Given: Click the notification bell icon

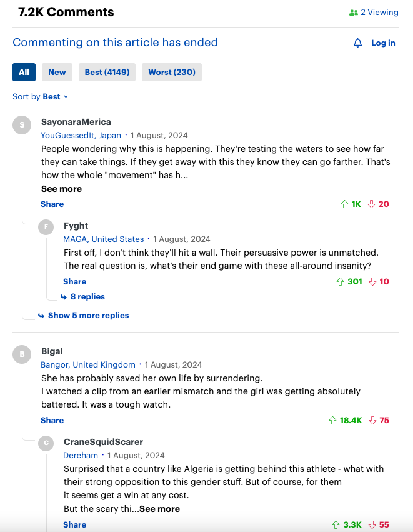Looking at the screenshot, I should (358, 43).
